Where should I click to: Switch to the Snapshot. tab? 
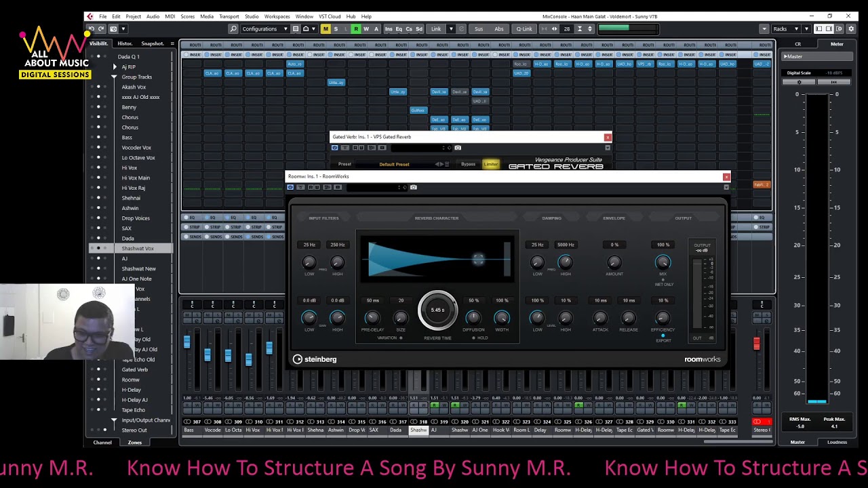(x=153, y=43)
